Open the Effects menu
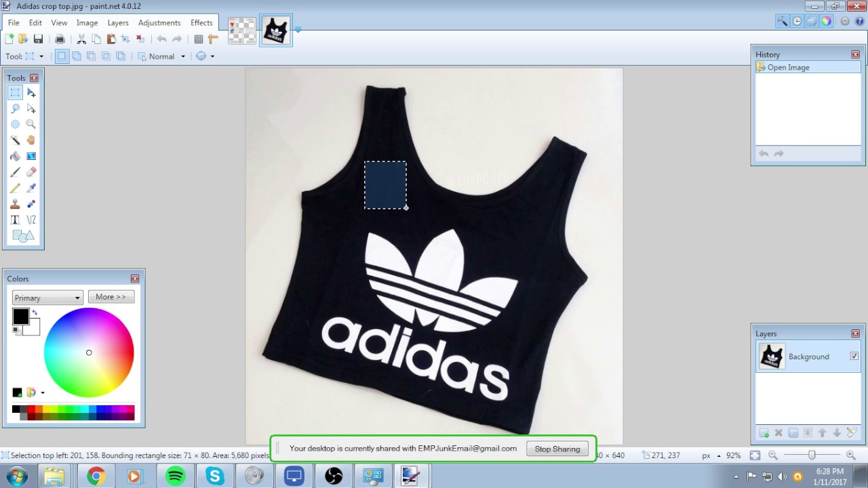Viewport: 868px width, 488px height. coord(201,22)
